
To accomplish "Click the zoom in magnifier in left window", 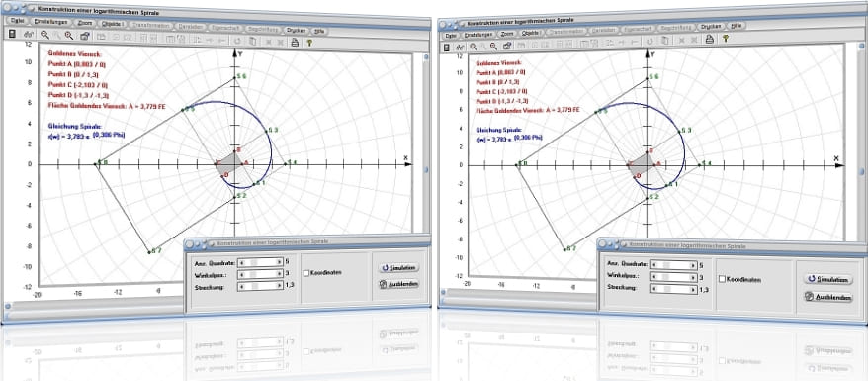I will (69, 36).
